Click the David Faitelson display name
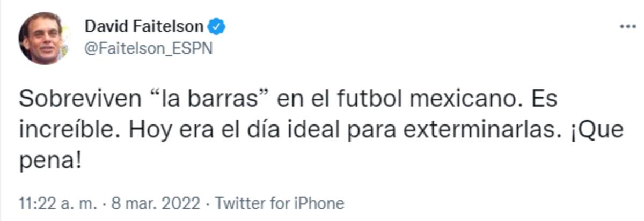644x221 pixels. (x=144, y=26)
